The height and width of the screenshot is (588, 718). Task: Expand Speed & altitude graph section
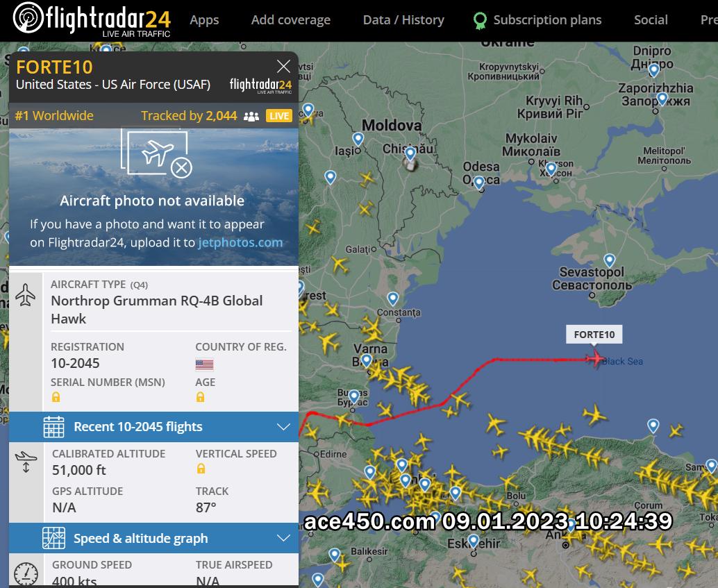pos(154,538)
